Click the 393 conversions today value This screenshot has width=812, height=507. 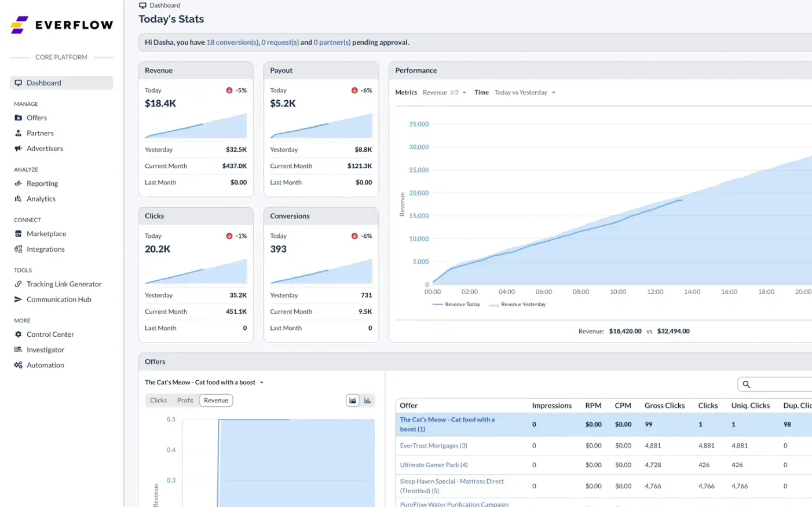coord(279,249)
